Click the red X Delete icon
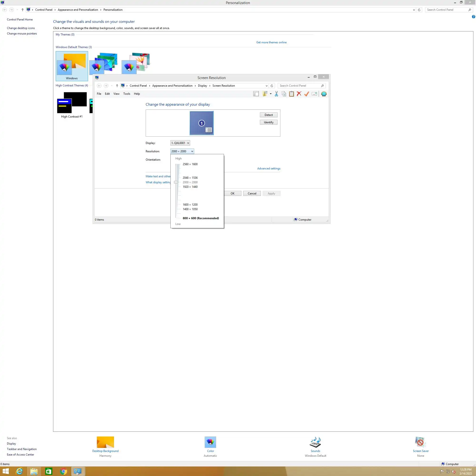This screenshot has width=476, height=476. tap(299, 94)
